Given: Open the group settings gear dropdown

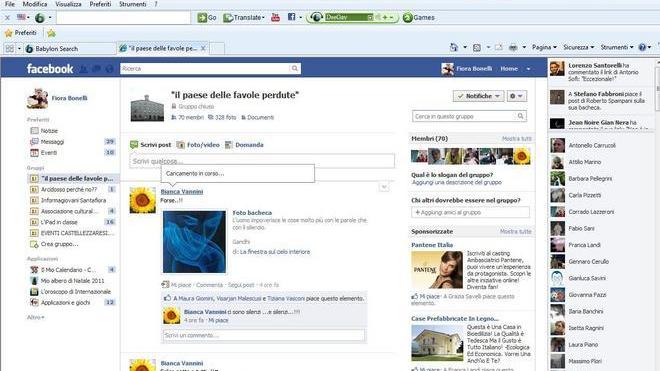Looking at the screenshot, I should point(516,96).
